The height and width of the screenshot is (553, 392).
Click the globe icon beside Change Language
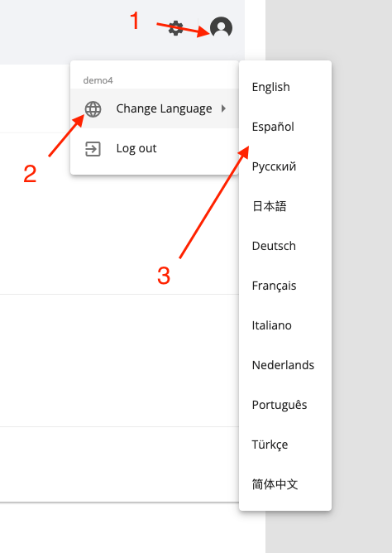point(93,109)
